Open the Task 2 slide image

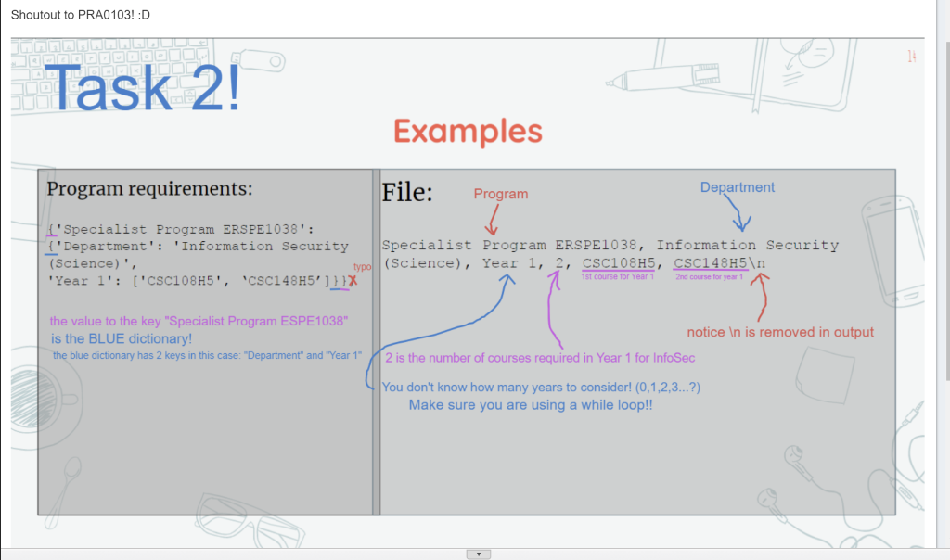pos(468,293)
